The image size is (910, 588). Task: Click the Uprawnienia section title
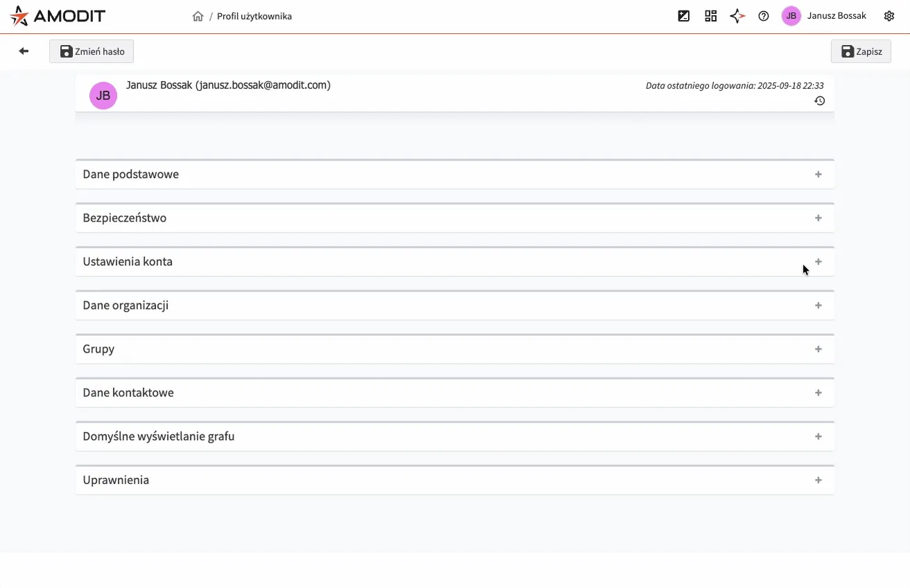[x=116, y=480]
